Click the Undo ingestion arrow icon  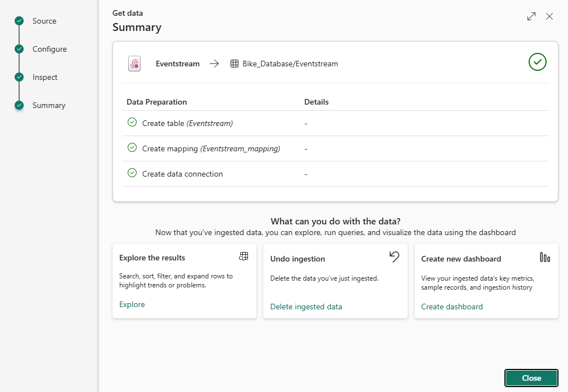[x=394, y=257]
